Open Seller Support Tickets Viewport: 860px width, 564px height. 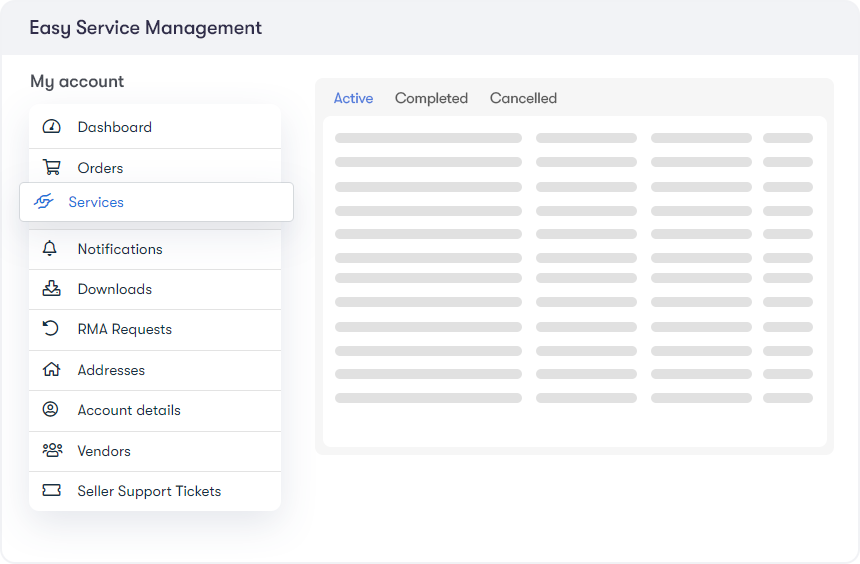click(x=155, y=491)
